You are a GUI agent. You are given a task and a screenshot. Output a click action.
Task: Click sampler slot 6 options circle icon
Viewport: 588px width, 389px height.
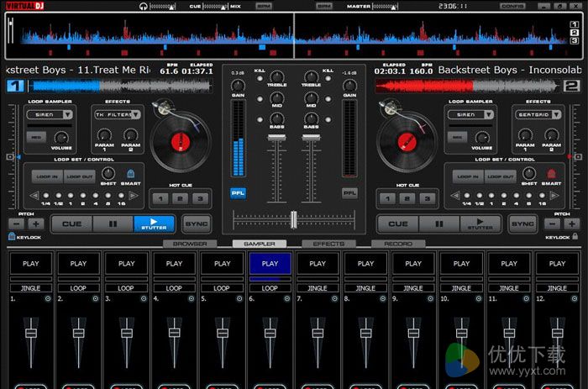[x=287, y=298]
